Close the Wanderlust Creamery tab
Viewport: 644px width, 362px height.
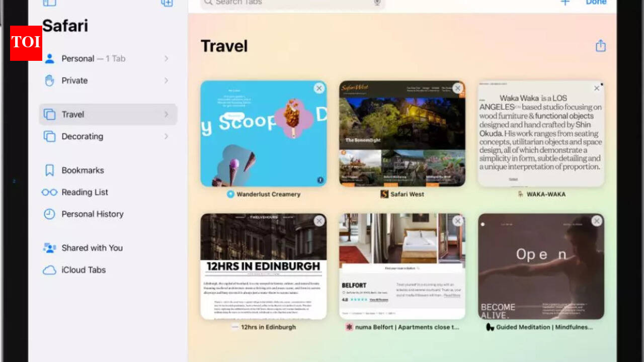319,88
